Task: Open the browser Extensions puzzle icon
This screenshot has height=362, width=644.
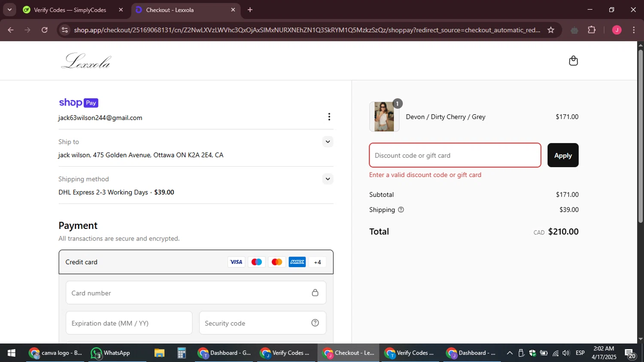Action: tap(592, 30)
